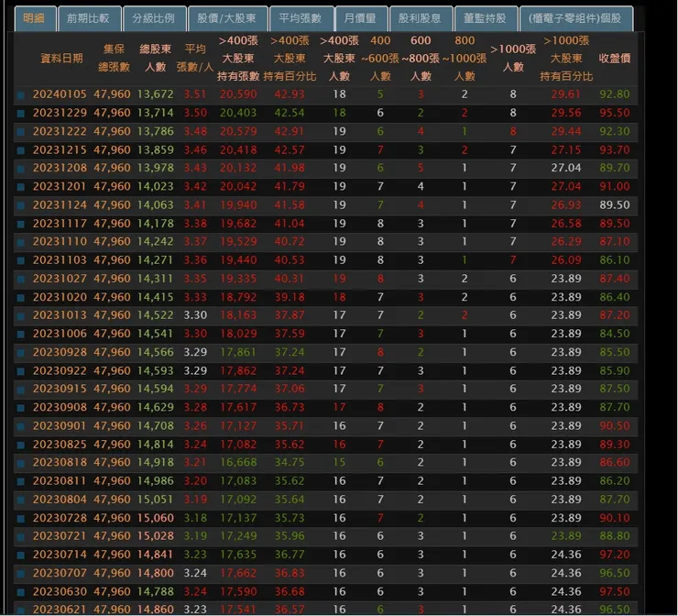
Task: Click the white closing price 89.50
Action: [x=615, y=205]
